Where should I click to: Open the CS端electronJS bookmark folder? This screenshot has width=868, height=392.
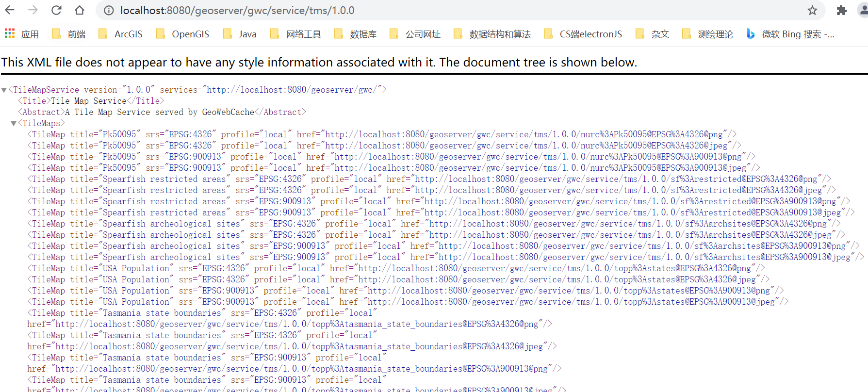point(583,34)
